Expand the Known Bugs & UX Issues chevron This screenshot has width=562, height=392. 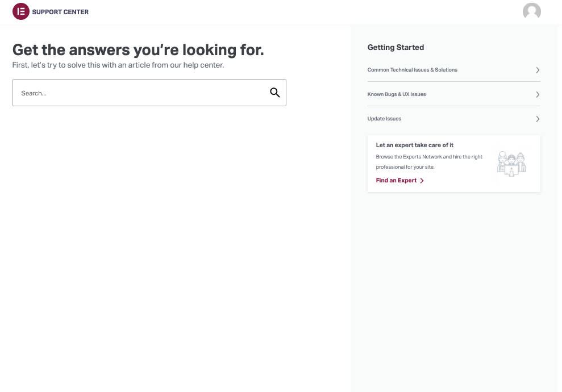coord(538,94)
